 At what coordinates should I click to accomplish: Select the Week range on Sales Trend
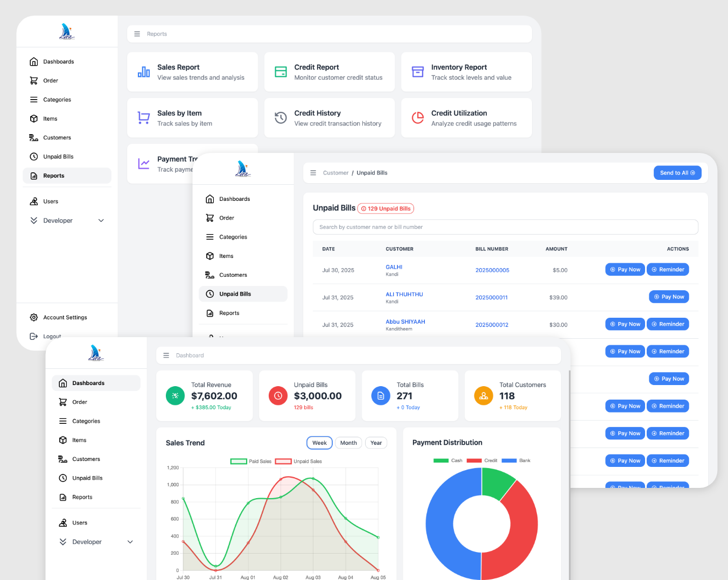[x=319, y=443]
